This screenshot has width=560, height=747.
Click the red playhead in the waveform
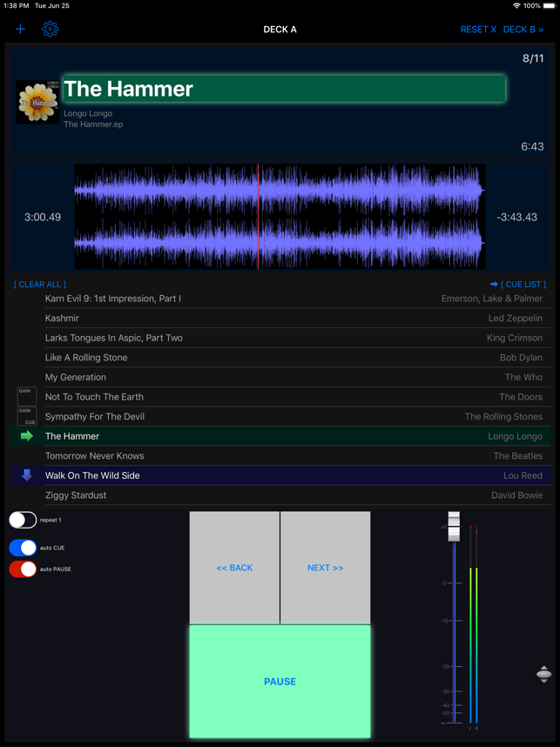coord(258,217)
